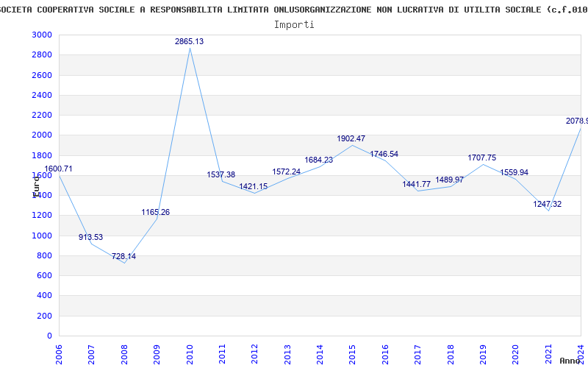This screenshot has height=368, width=588.
Task: Click the 2865.13 peak data label
Action: (x=189, y=42)
